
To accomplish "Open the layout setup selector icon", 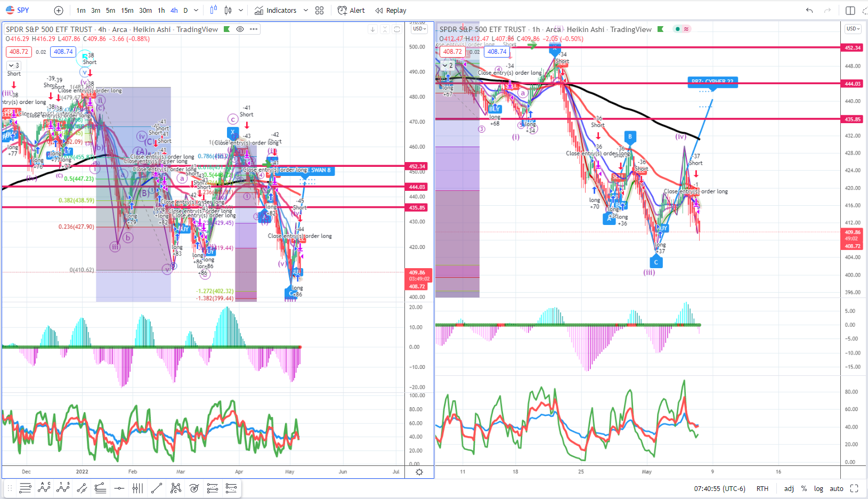I will [850, 11].
